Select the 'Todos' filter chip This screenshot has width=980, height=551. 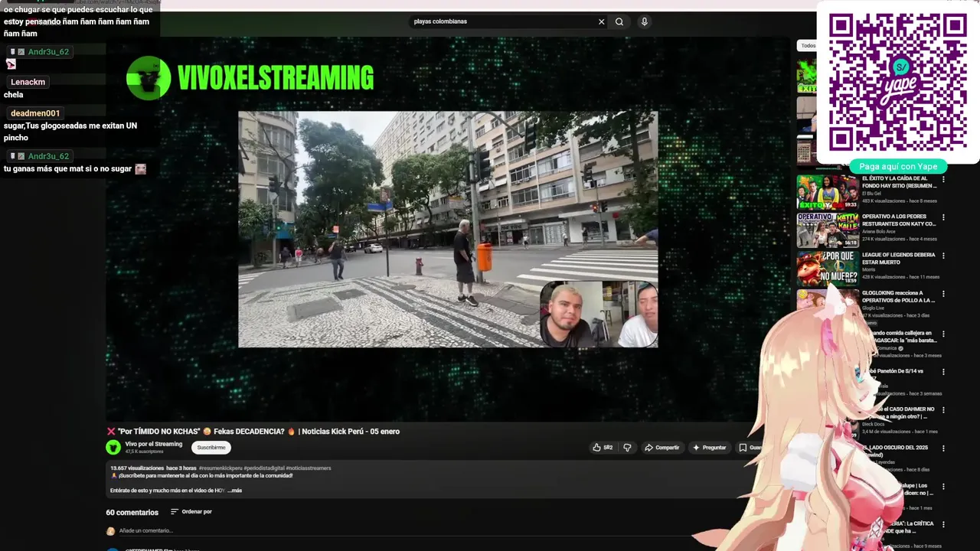pos(808,46)
